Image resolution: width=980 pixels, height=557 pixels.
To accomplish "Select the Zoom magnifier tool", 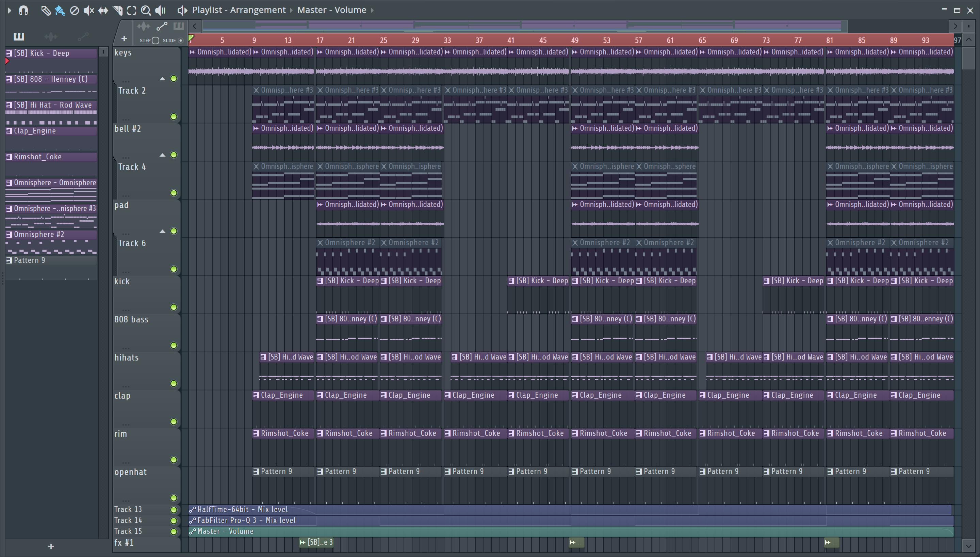I will [x=146, y=10].
